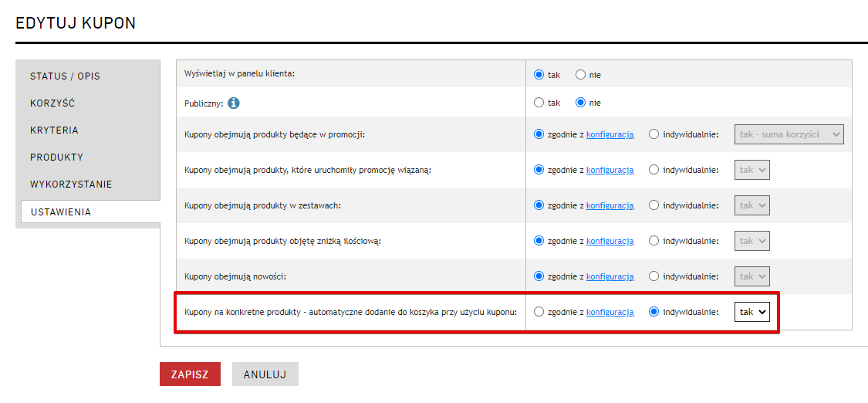
Task: Choose 'indywidualnie' for Kupony obejmują nowości
Action: click(654, 276)
